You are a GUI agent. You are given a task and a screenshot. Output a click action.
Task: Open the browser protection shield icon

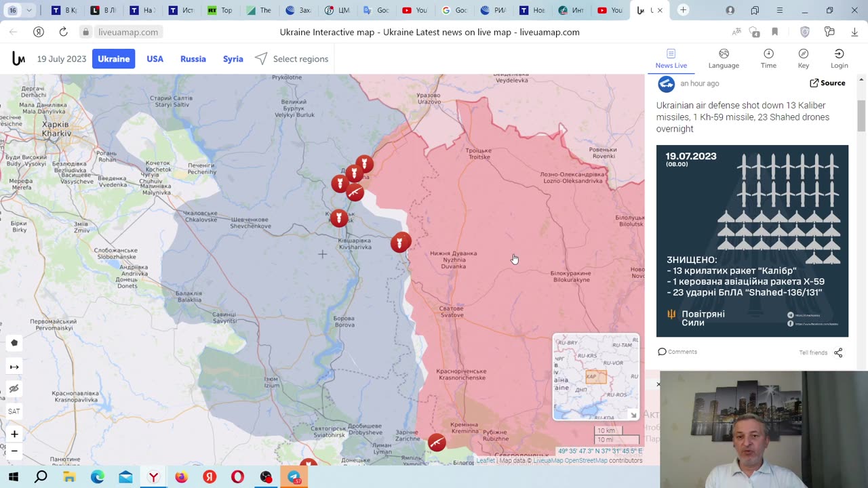click(805, 32)
